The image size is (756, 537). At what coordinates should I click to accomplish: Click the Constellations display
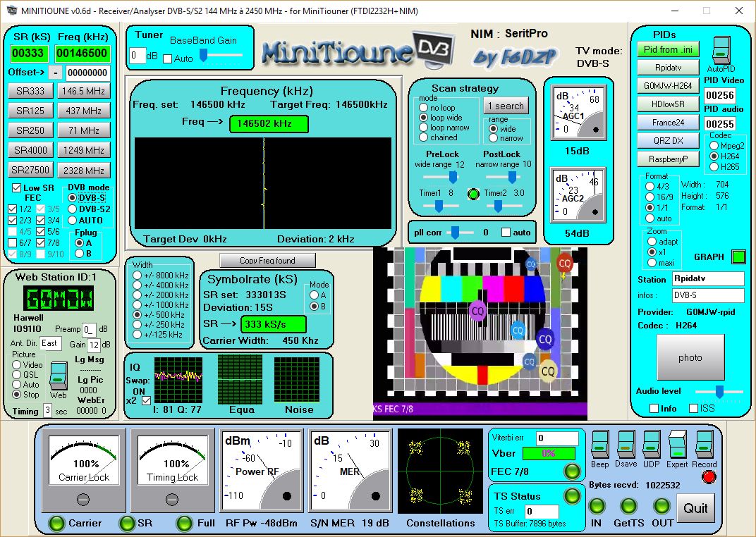click(x=440, y=471)
